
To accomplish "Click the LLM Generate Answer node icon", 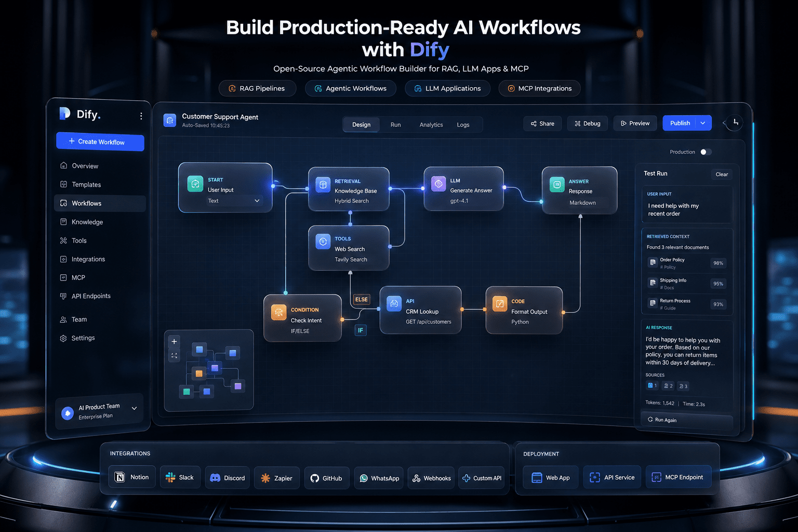I will [x=438, y=183].
